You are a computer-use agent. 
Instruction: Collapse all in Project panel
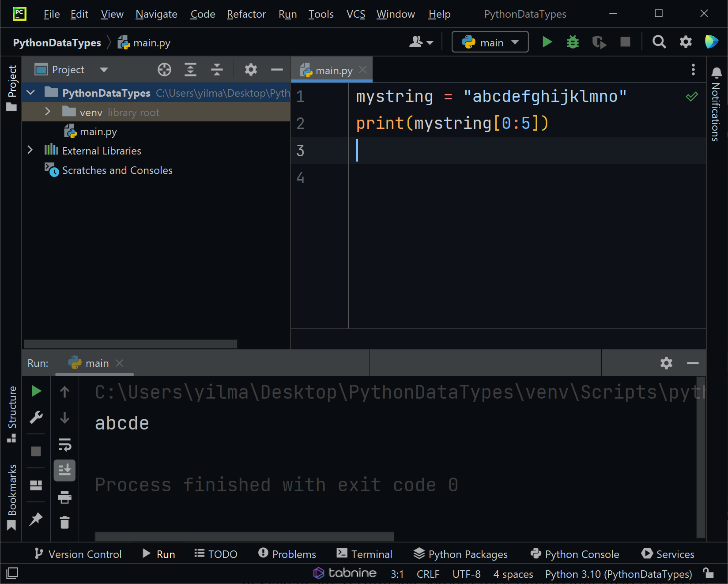point(217,69)
